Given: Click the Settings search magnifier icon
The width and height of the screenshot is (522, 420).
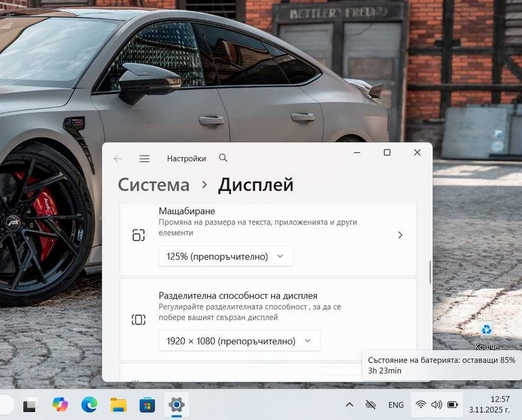Looking at the screenshot, I should 223,158.
